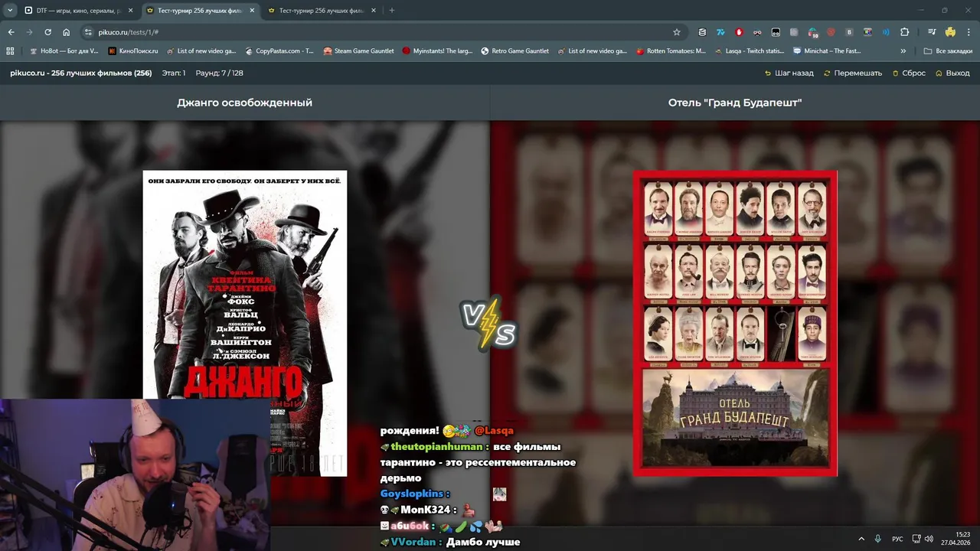Bookmark this page with star icon

pos(677,32)
